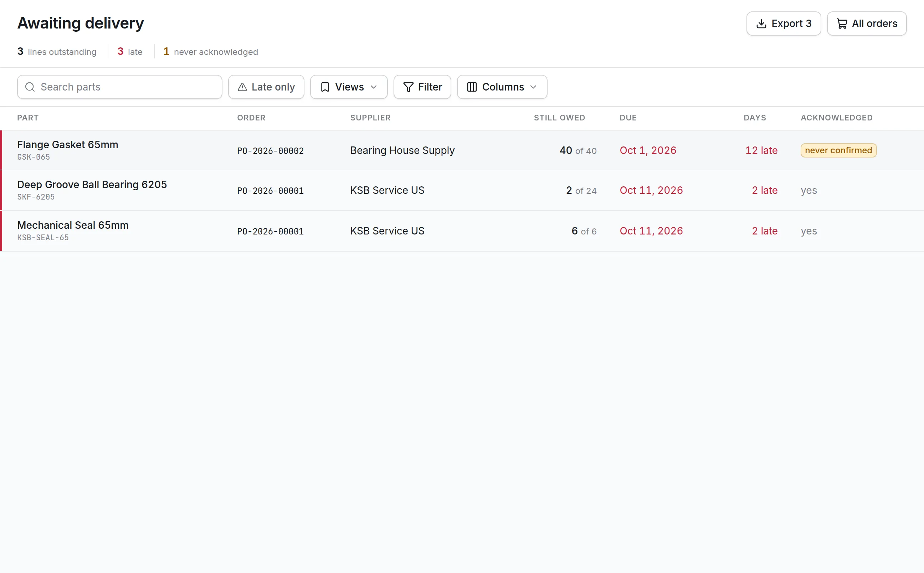Screen dimensions: 924x573
Task: Open Deep Groove Ball Bearing 6205 row
Action: 462,191
